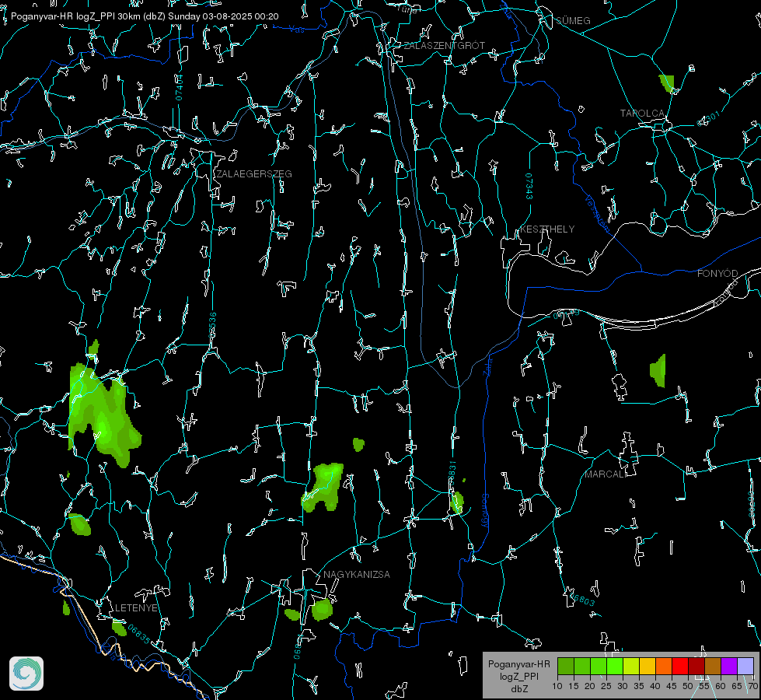Click the FONYÓD city label
Image resolution: width=761 pixels, height=700 pixels.
(717, 274)
